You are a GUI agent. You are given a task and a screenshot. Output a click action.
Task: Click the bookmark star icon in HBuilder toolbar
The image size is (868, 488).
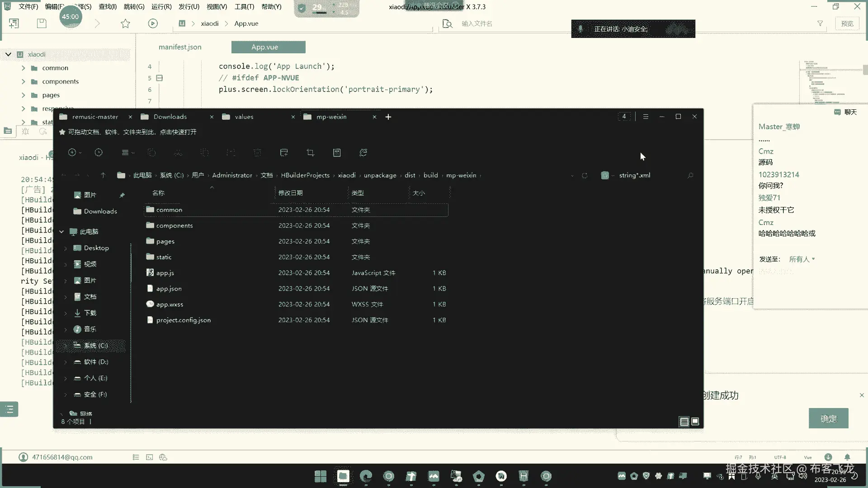click(x=125, y=23)
